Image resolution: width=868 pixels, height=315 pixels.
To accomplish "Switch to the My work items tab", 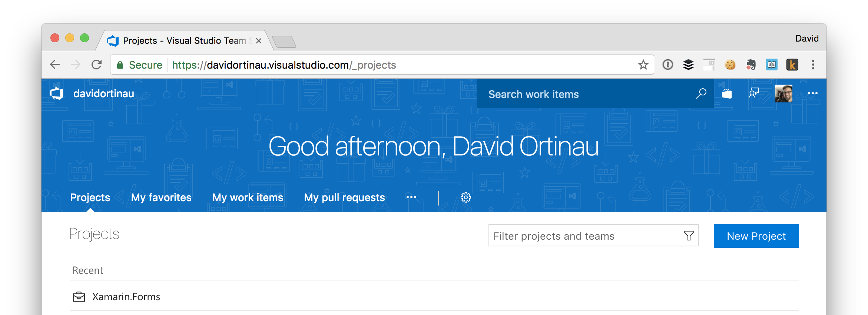I will [248, 197].
